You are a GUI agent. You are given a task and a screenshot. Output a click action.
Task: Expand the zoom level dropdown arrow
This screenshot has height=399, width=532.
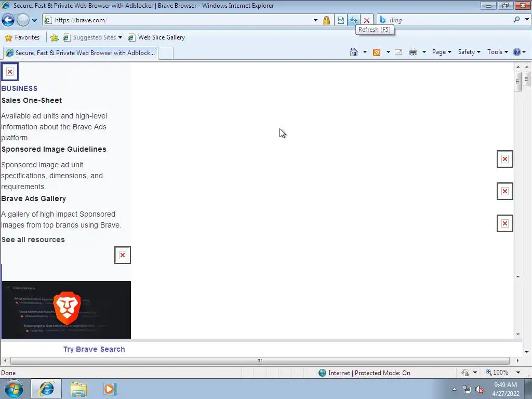(518, 373)
